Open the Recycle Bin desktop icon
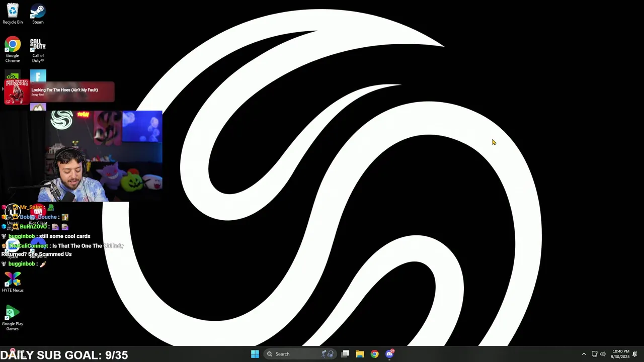This screenshot has height=362, width=644. (x=13, y=14)
